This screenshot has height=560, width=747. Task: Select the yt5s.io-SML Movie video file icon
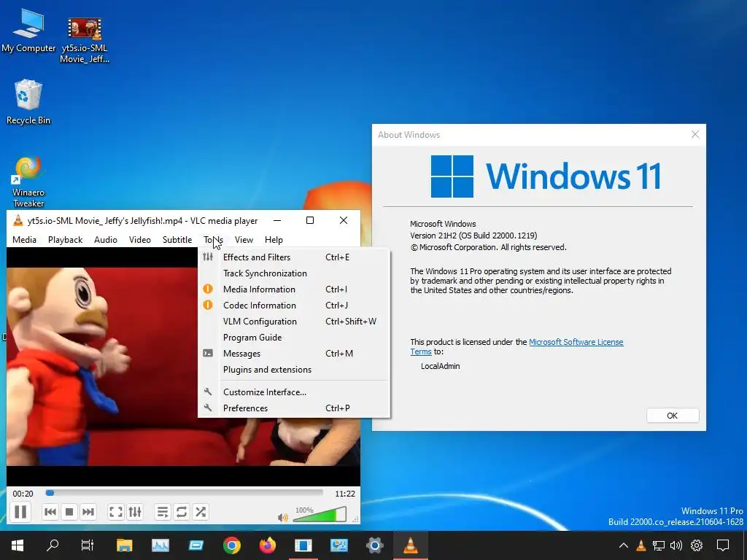click(85, 40)
